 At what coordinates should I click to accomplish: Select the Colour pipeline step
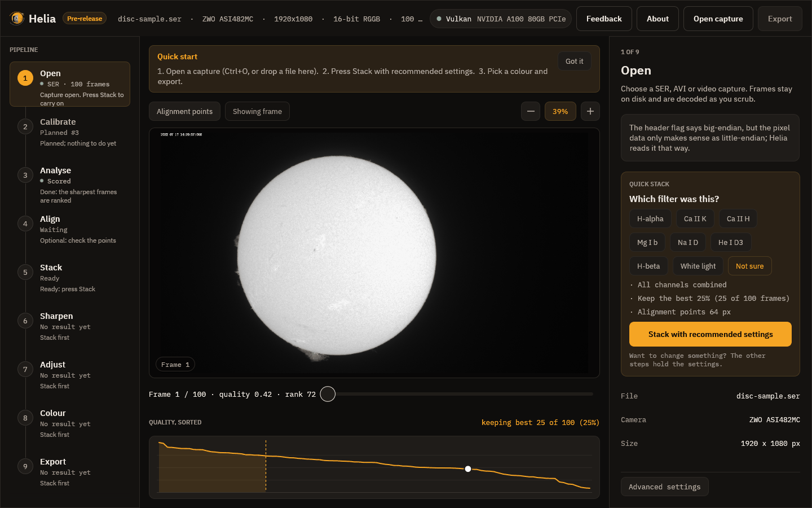tap(70, 424)
